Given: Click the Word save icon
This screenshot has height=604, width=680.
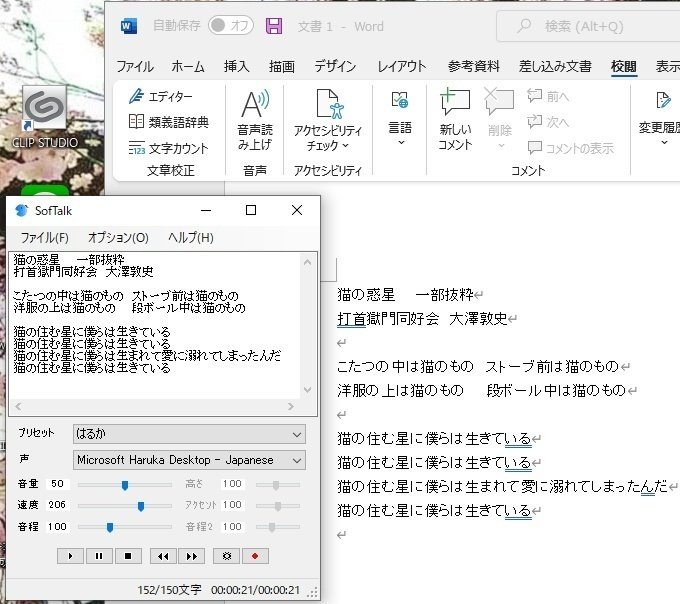Looking at the screenshot, I should [274, 26].
